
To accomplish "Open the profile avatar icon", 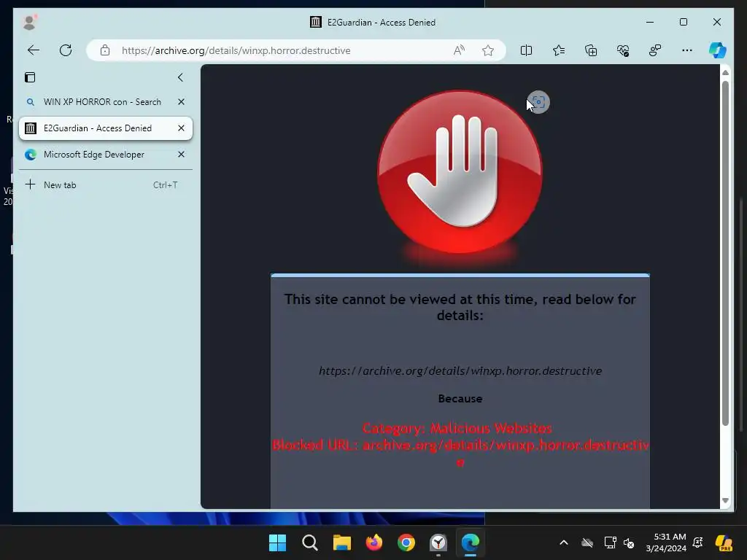I will coord(29,22).
